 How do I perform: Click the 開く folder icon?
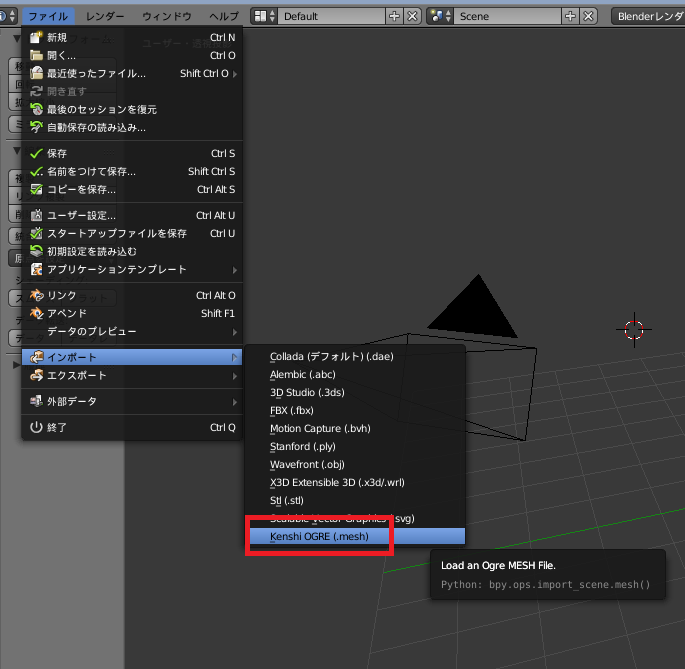coord(36,55)
